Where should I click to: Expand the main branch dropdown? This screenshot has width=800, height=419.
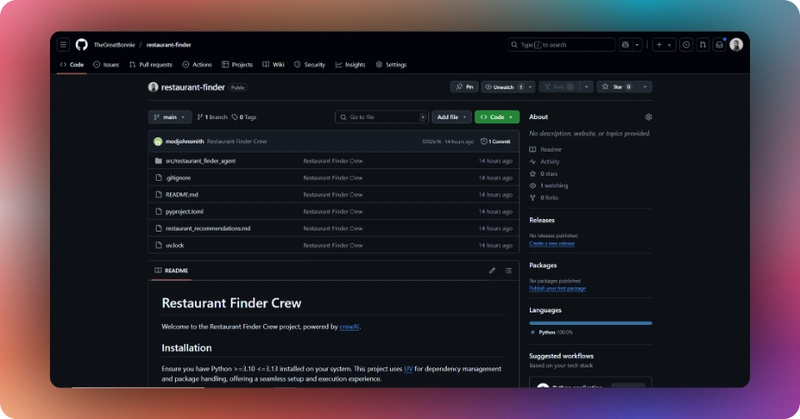[x=170, y=117]
